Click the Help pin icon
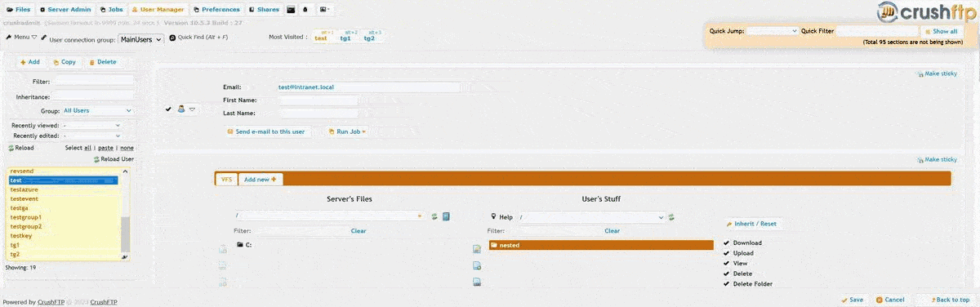 click(493, 217)
